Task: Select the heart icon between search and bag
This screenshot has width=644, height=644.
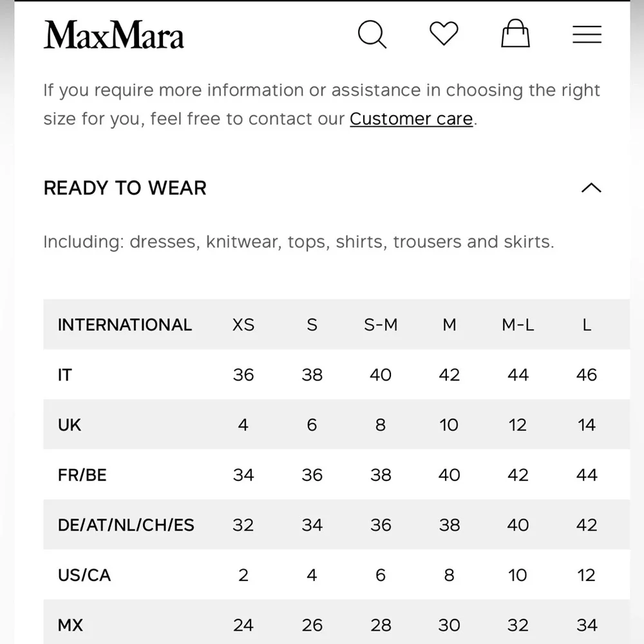Action: 444,34
